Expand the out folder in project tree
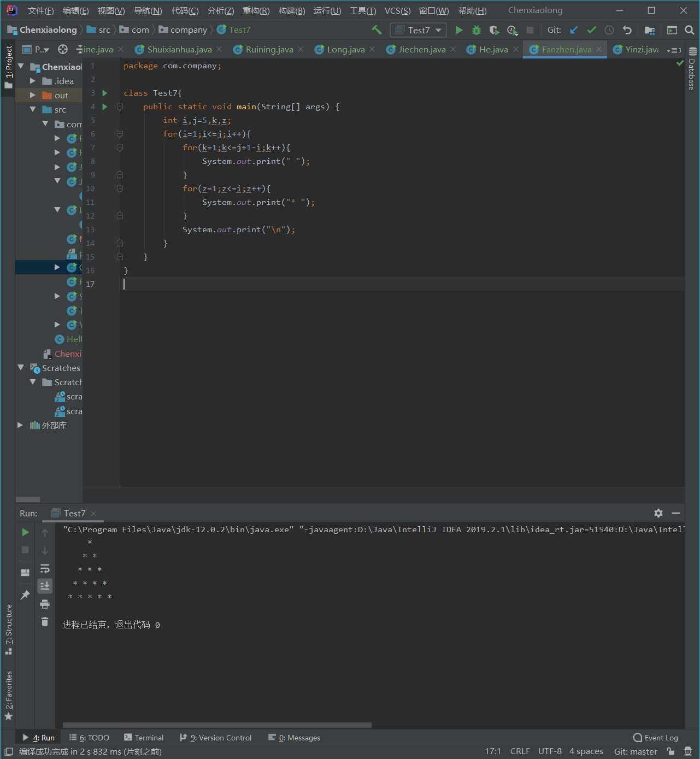Image resolution: width=700 pixels, height=759 pixels. click(33, 95)
